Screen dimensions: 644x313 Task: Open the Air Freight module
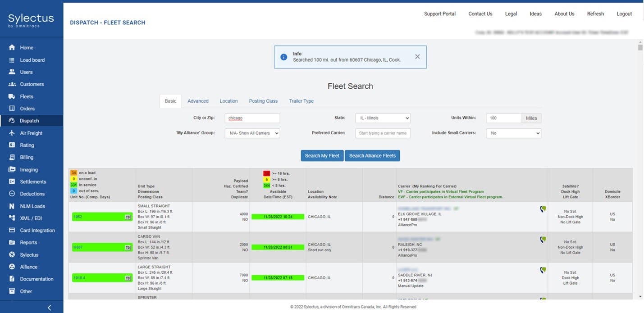[31, 133]
